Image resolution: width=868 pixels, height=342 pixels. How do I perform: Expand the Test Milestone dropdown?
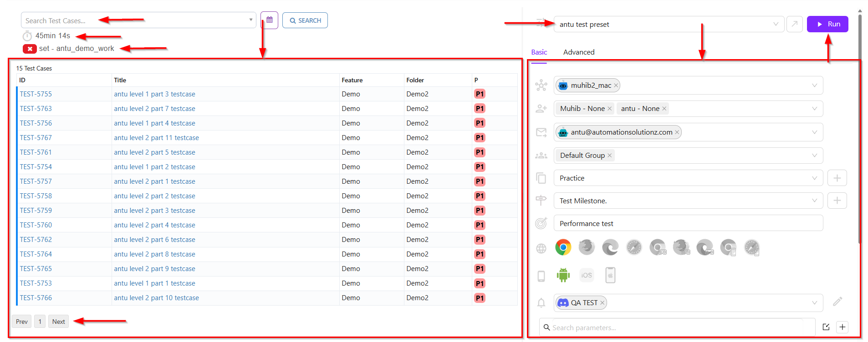(x=814, y=201)
